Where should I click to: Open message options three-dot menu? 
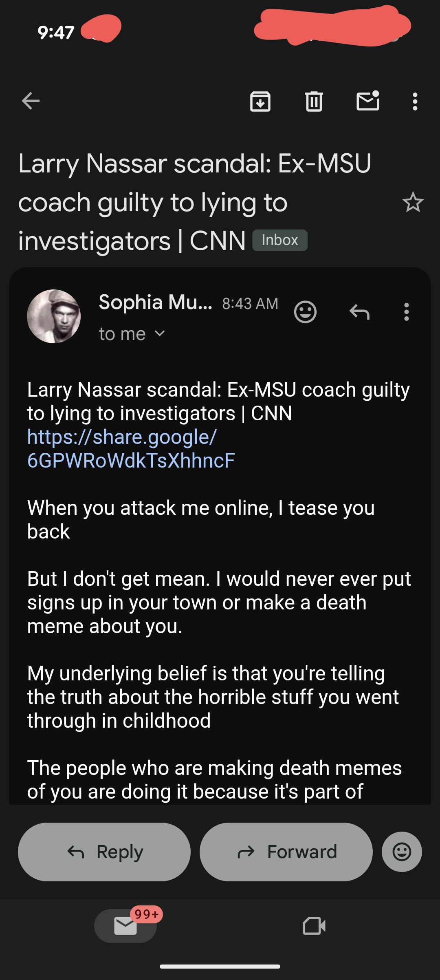(406, 312)
